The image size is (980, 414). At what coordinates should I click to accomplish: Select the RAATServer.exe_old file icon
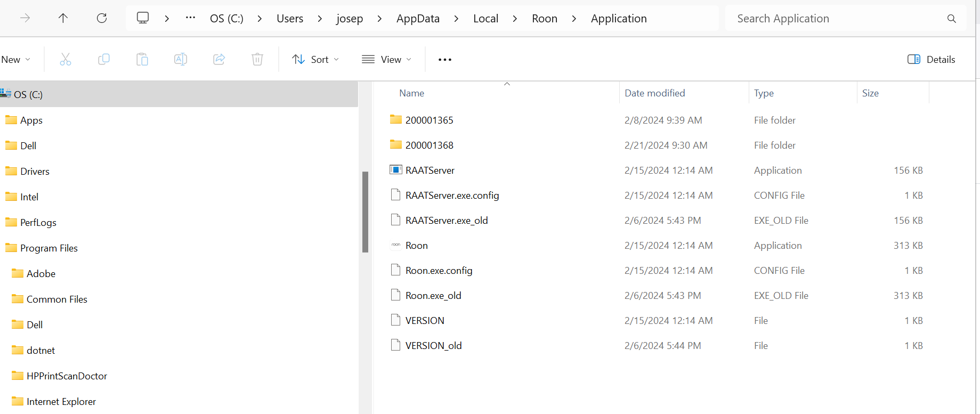[395, 220]
